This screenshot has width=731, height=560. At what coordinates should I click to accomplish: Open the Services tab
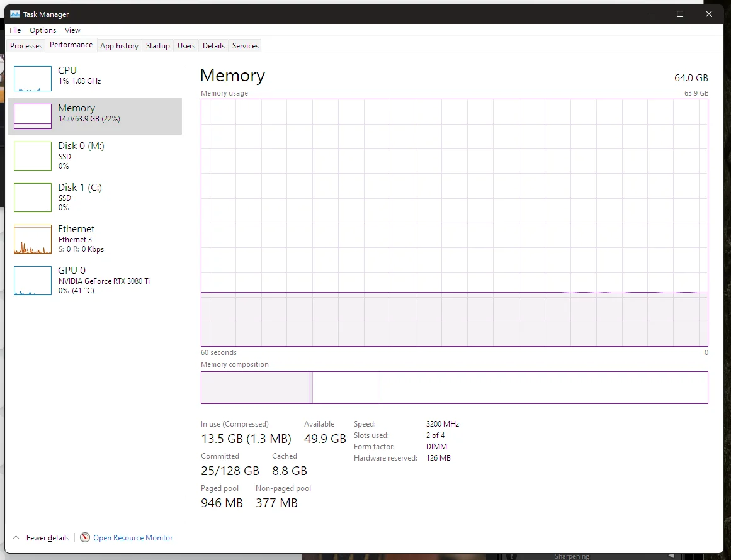(x=245, y=46)
